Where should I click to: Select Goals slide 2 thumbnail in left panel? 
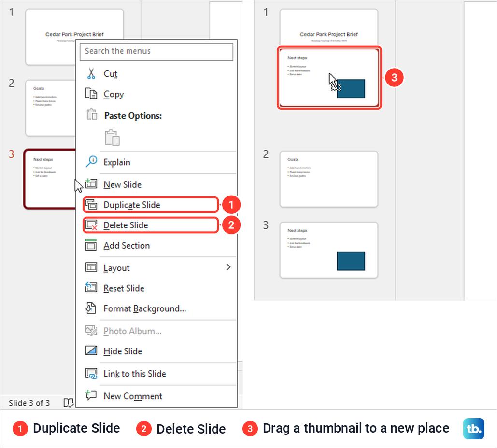tap(51, 108)
